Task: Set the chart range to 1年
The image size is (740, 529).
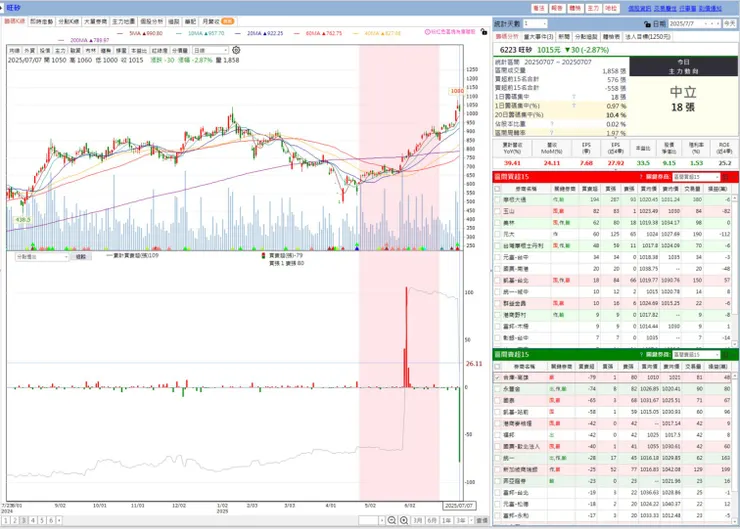Action: pos(446,521)
